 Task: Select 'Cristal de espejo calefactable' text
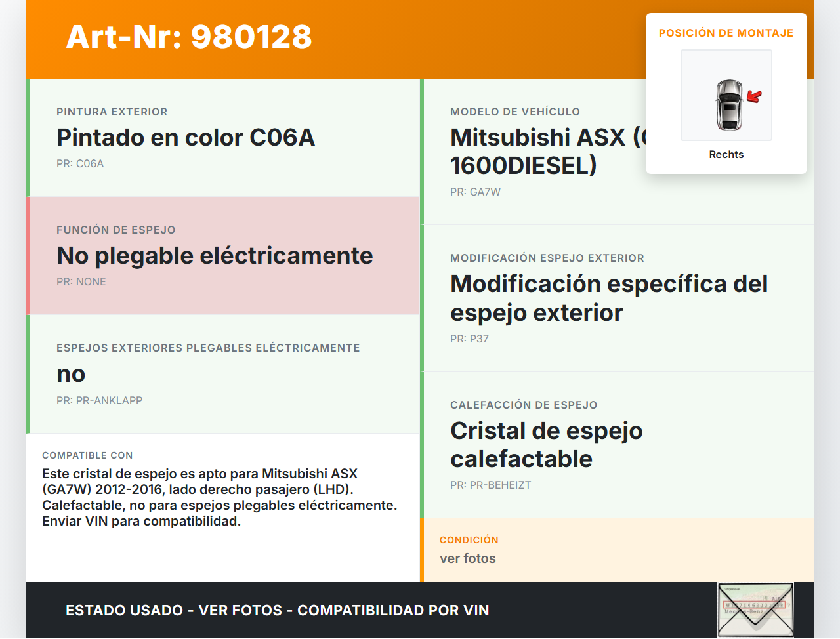point(546,445)
